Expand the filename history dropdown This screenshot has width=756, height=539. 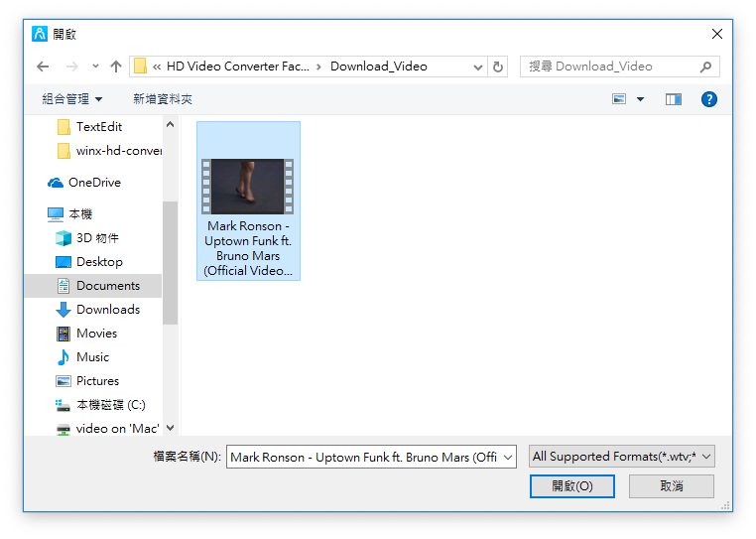(x=508, y=457)
